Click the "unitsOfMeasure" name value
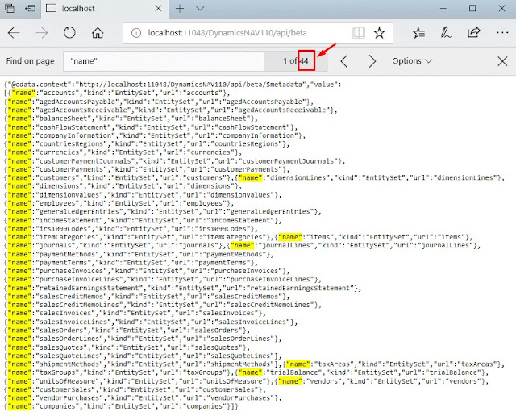The width and height of the screenshot is (516, 420). tap(69, 381)
